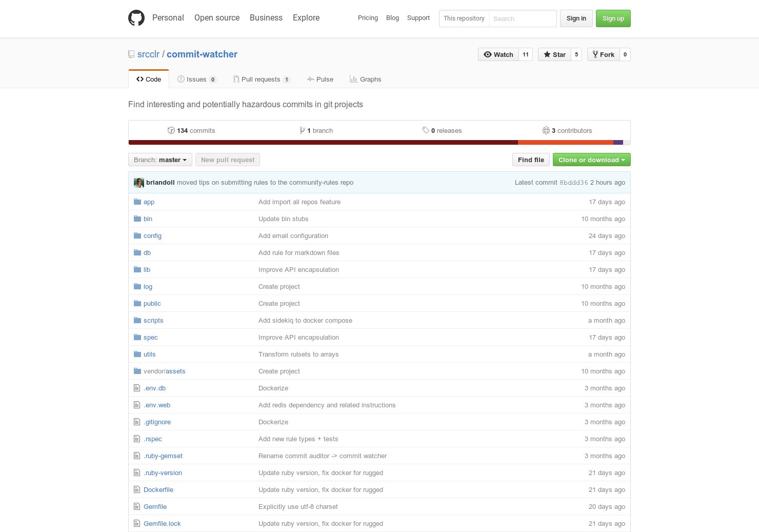Expand the Clone or download dropdown

[x=591, y=160]
